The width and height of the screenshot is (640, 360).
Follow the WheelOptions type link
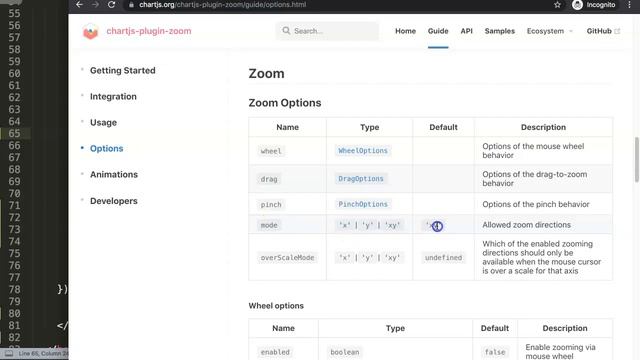coord(363,151)
